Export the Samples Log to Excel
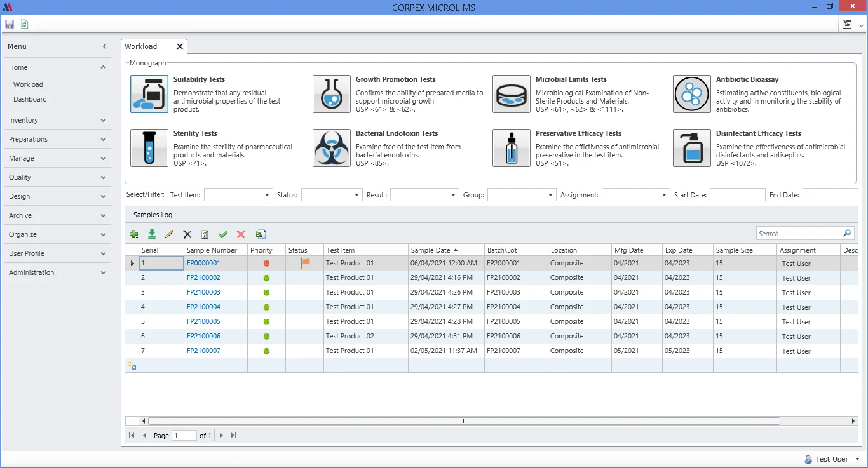The width and height of the screenshot is (868, 468). (261, 234)
